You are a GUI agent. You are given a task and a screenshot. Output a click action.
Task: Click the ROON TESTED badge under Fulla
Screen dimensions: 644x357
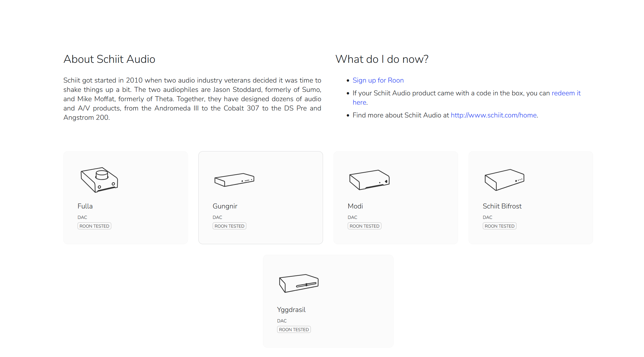pyautogui.click(x=94, y=226)
